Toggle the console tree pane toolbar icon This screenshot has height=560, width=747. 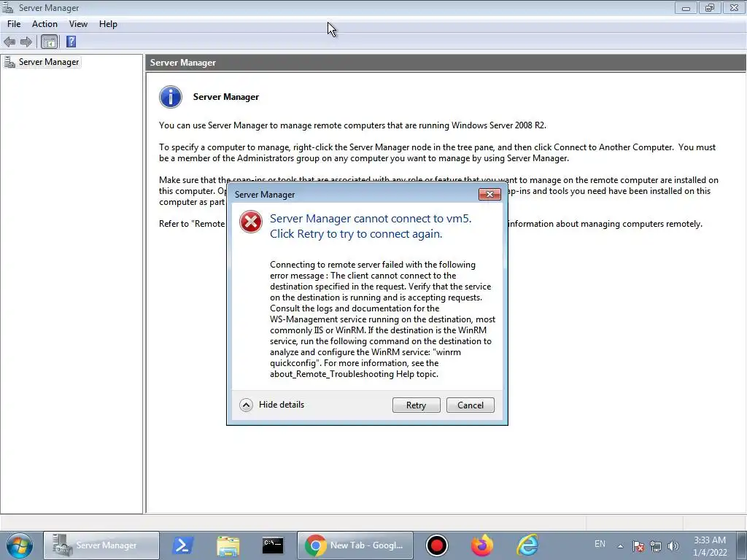tap(49, 42)
